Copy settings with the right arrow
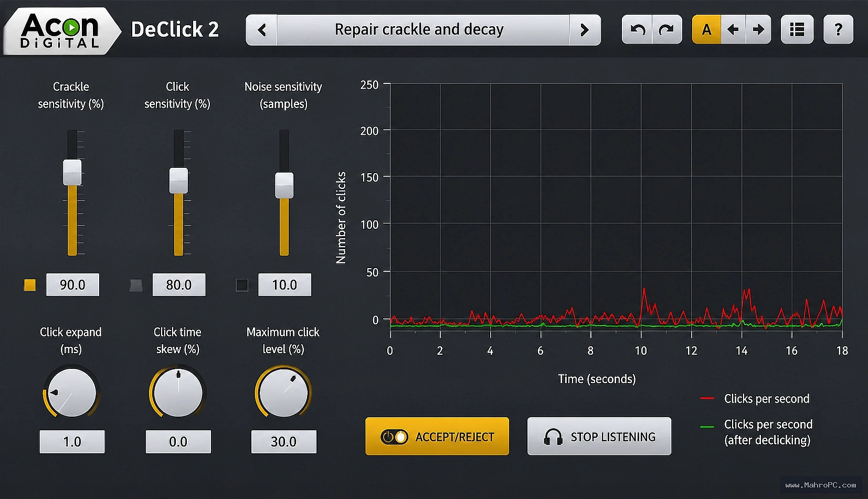The width and height of the screenshot is (868, 499). coord(758,29)
